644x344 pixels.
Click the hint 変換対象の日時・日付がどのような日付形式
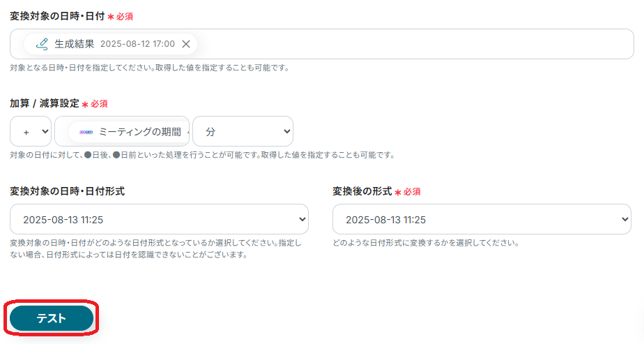click(x=155, y=249)
